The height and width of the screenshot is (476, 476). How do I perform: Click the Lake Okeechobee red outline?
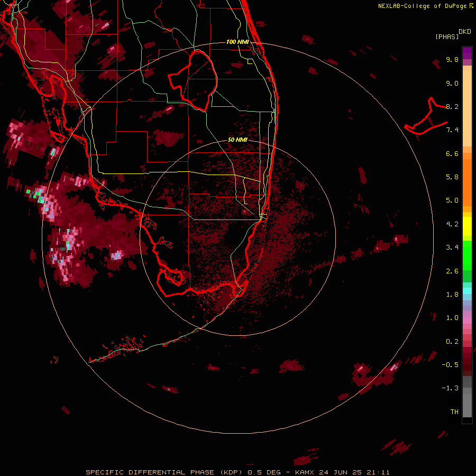tap(193, 81)
